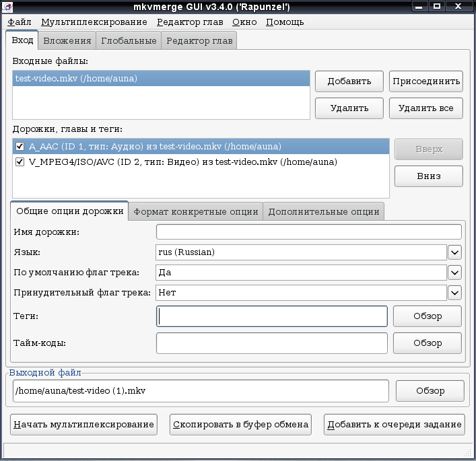Viewport: 476px width, 461px height.
Task: Expand the Принудительный флаг трека dropdown arrow
Action: coord(454,293)
